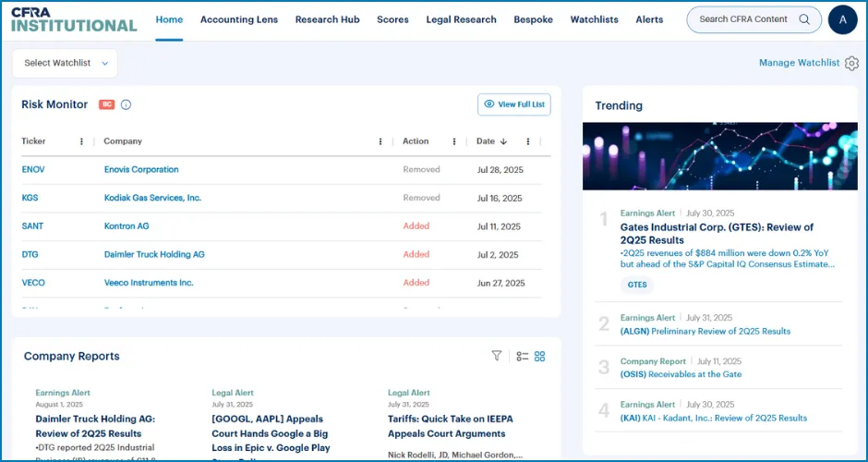Viewport: 868px width, 462px height.
Task: Click the Risk Monitor info icon
Action: pos(126,104)
